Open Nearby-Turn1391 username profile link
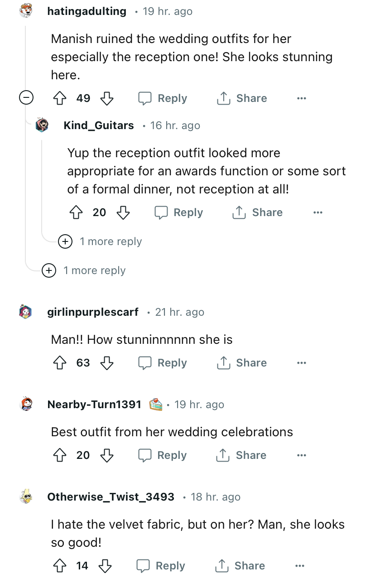Viewport: 375px width, 588px height. (94, 404)
